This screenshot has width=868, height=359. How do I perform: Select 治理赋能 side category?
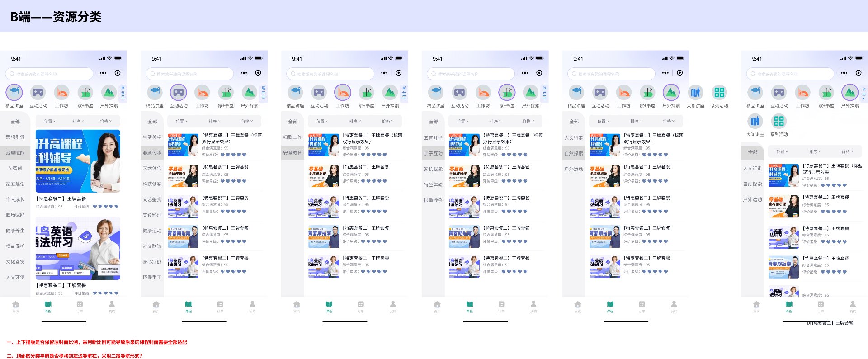coord(15,153)
